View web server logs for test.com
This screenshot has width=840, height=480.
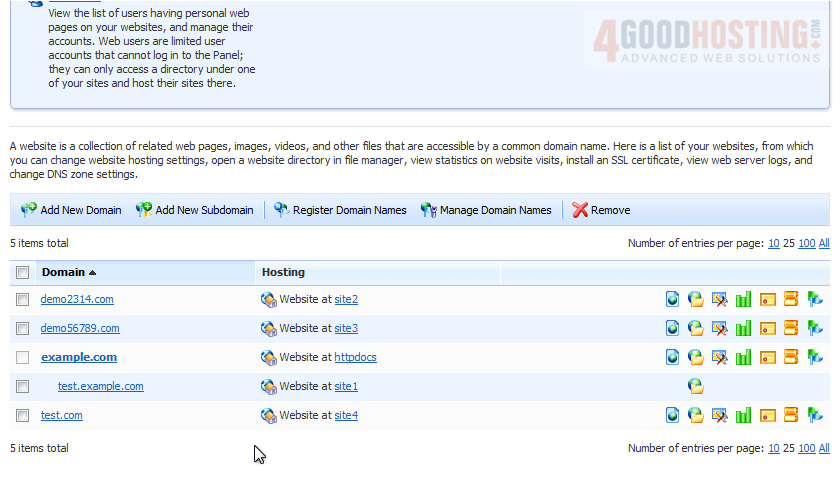point(791,415)
